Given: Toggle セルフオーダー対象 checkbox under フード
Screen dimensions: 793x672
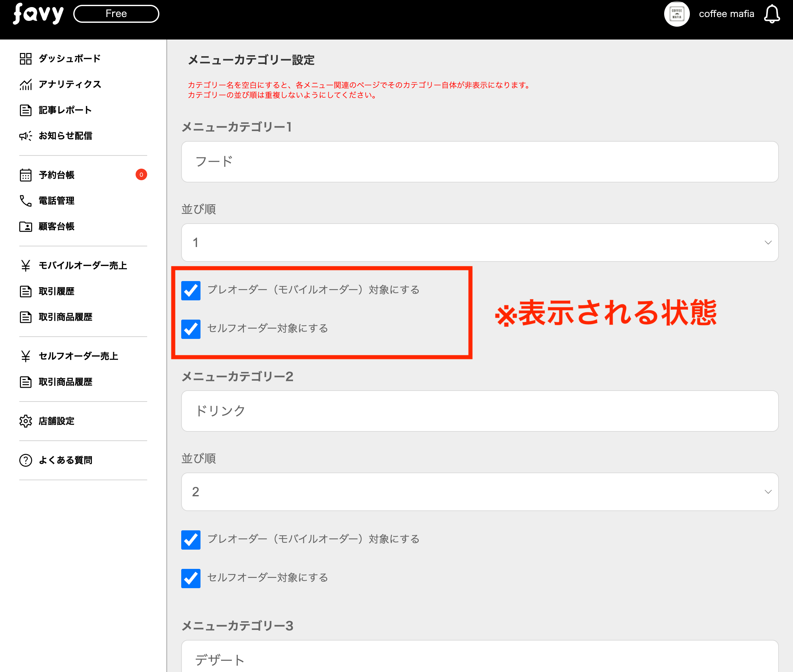Looking at the screenshot, I should [191, 329].
